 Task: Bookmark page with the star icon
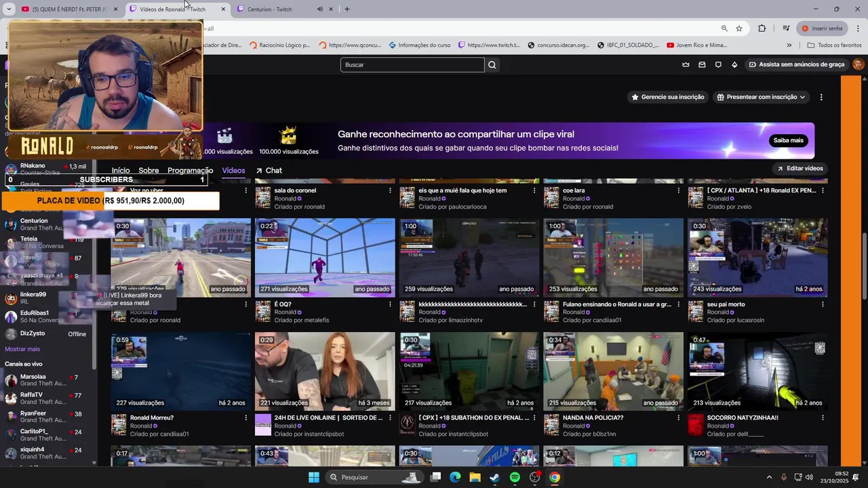click(739, 28)
